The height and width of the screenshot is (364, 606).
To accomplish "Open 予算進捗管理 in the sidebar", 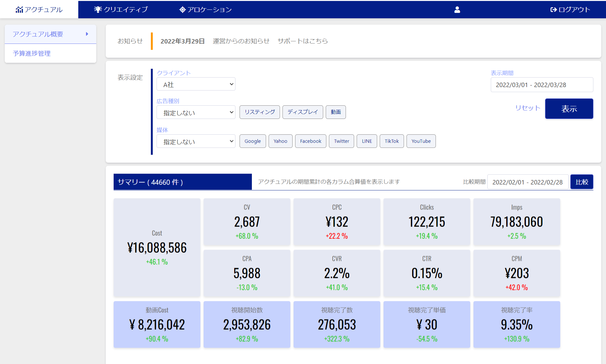I will click(32, 53).
